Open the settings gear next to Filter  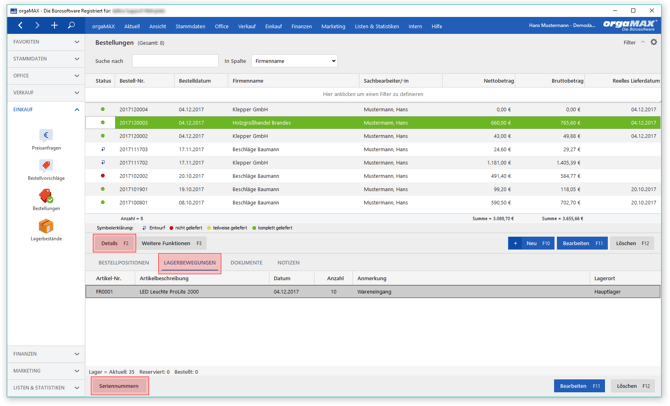pos(654,42)
